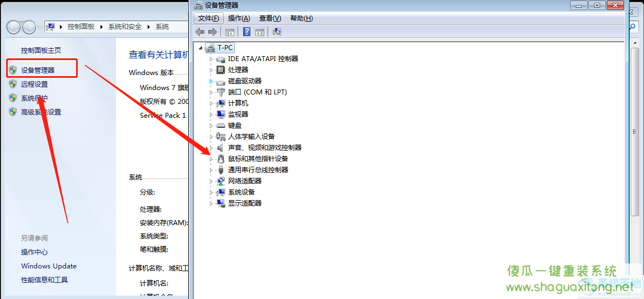Click the computer icon beside 计算机
The height and width of the screenshot is (299, 644).
pos(221,103)
